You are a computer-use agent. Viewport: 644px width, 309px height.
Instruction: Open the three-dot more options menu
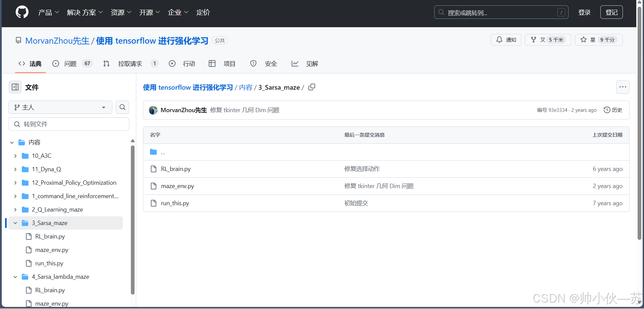(623, 87)
